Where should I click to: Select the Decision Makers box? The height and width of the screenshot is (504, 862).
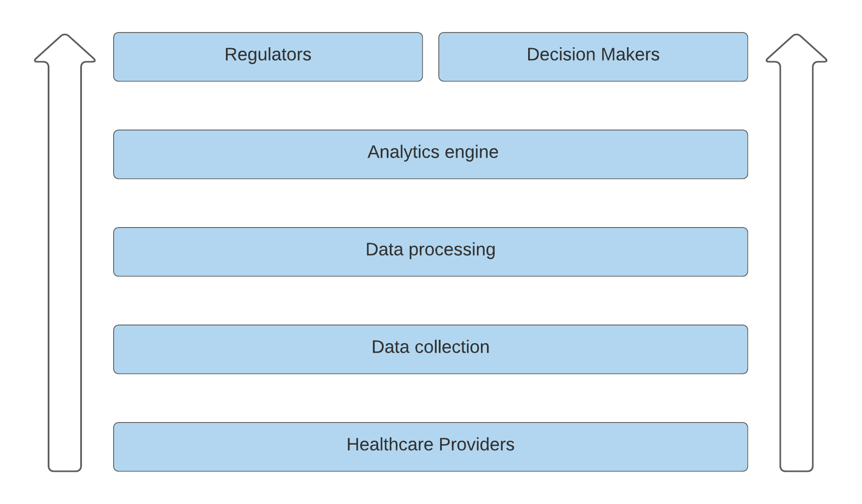593,57
